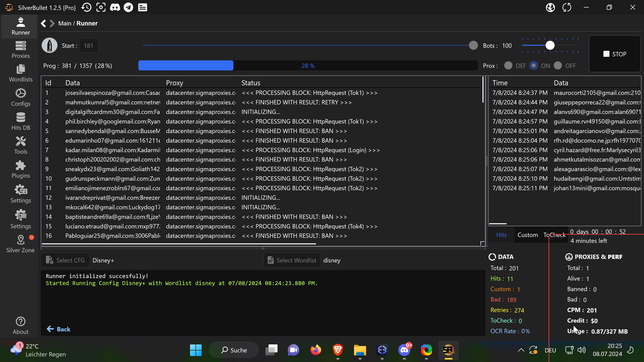Click the Select Wordlist button

292,260
